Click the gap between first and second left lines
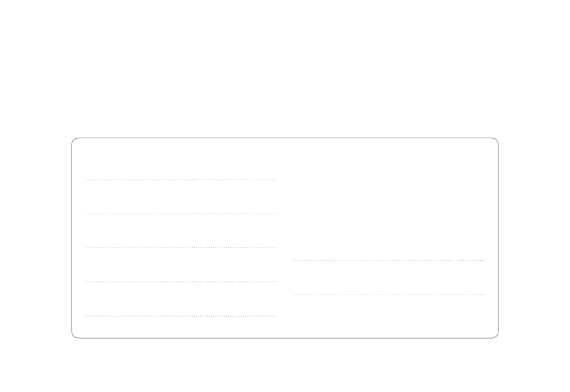The height and width of the screenshot is (392, 570). click(x=181, y=197)
